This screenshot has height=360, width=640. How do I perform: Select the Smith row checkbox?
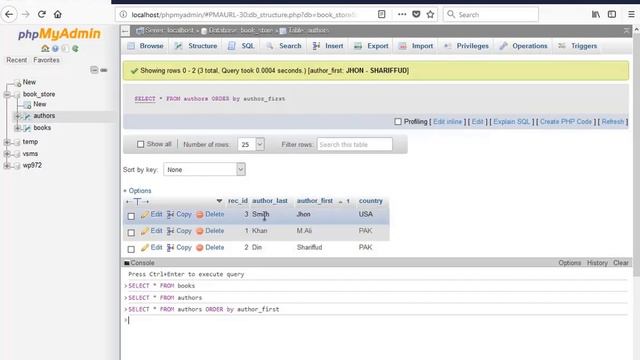131,216
